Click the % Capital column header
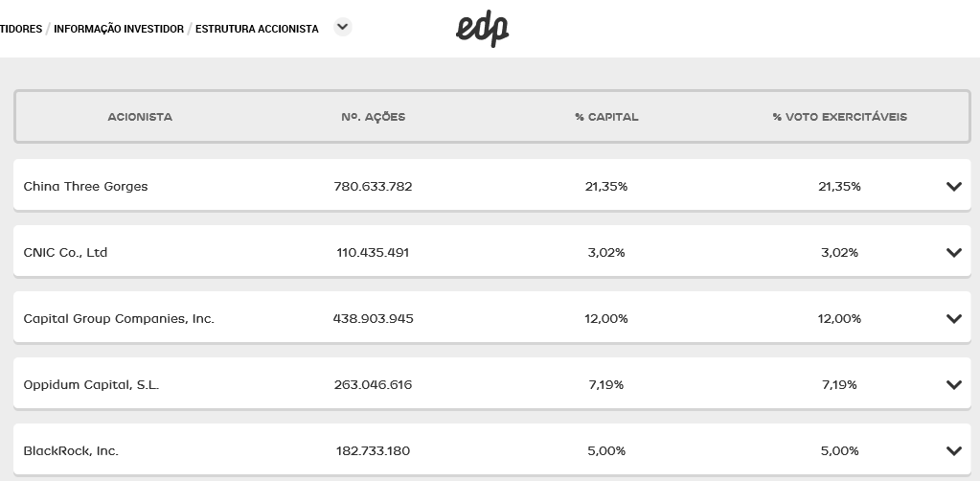The width and height of the screenshot is (980, 481). (606, 117)
